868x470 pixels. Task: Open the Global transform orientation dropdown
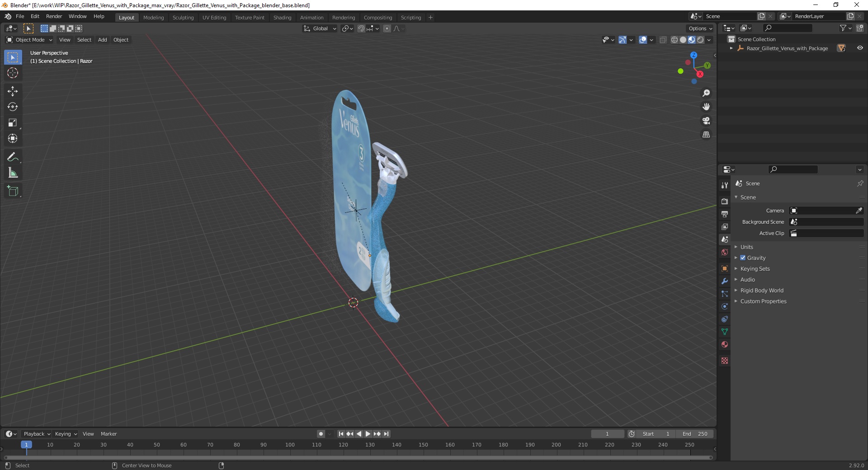pos(320,28)
